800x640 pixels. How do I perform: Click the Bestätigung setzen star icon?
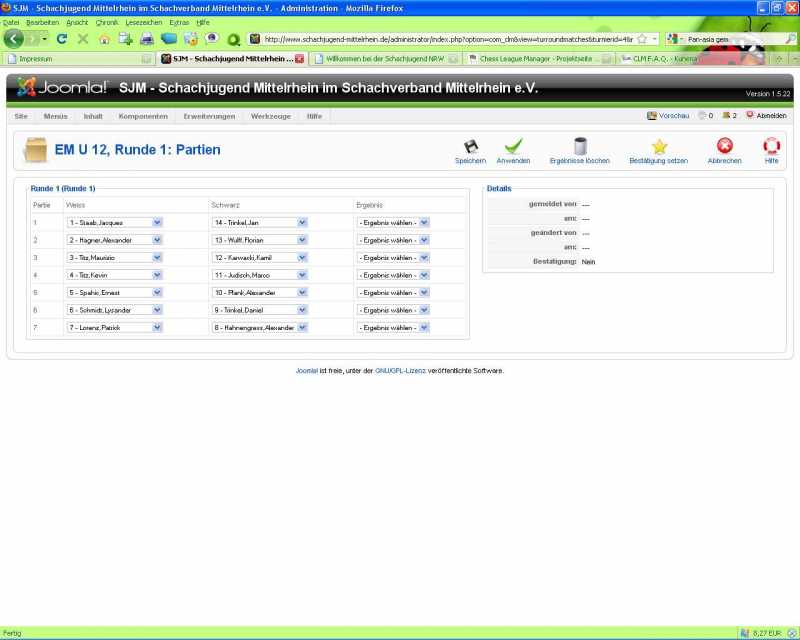click(659, 148)
